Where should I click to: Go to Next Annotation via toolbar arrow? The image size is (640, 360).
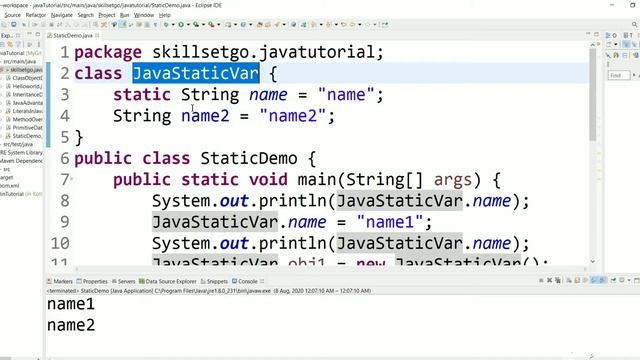click(313, 24)
